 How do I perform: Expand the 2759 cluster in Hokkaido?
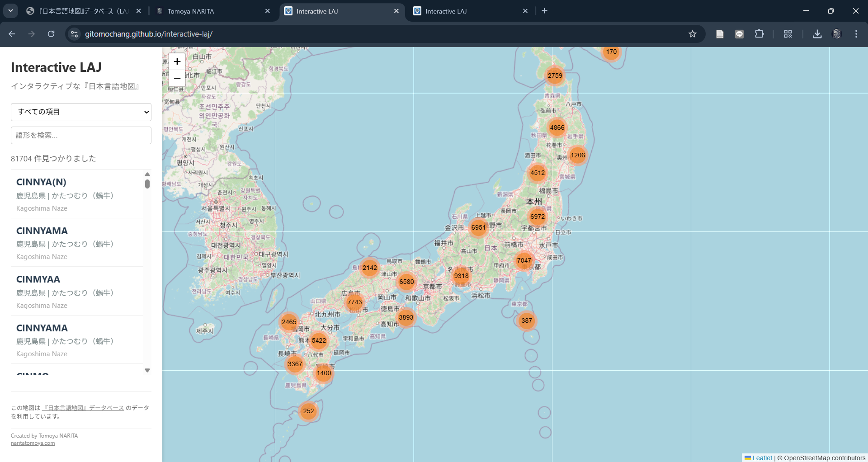[555, 75]
